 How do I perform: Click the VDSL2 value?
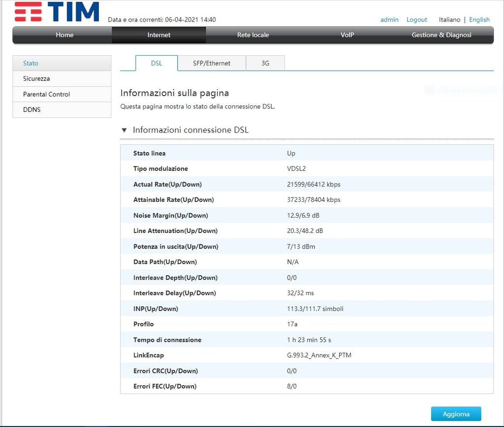coord(296,169)
